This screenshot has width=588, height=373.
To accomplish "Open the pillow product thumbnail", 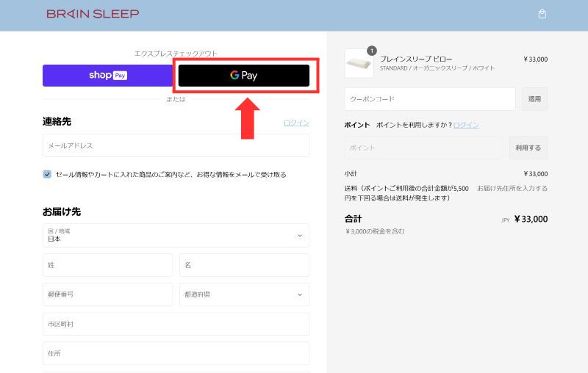I will pyautogui.click(x=359, y=64).
